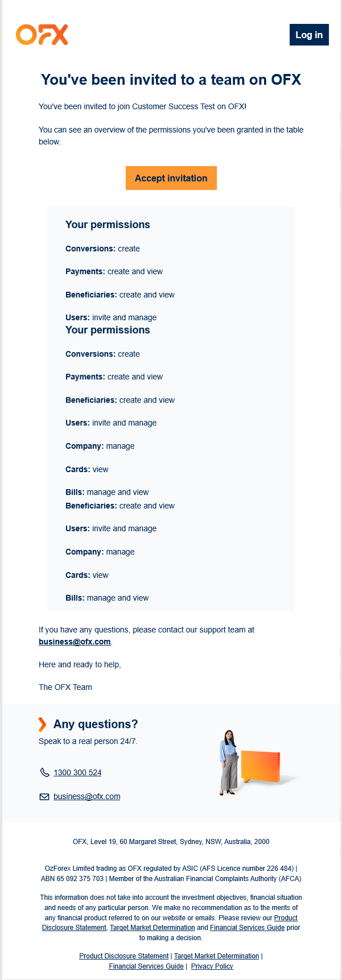
Task: Click the orange OFX logo
Action: point(42,35)
